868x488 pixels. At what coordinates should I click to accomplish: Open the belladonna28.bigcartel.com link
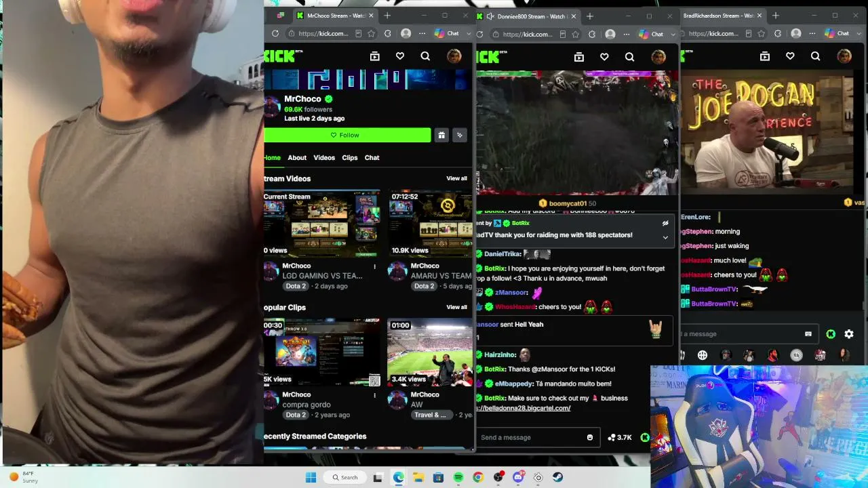coord(523,408)
